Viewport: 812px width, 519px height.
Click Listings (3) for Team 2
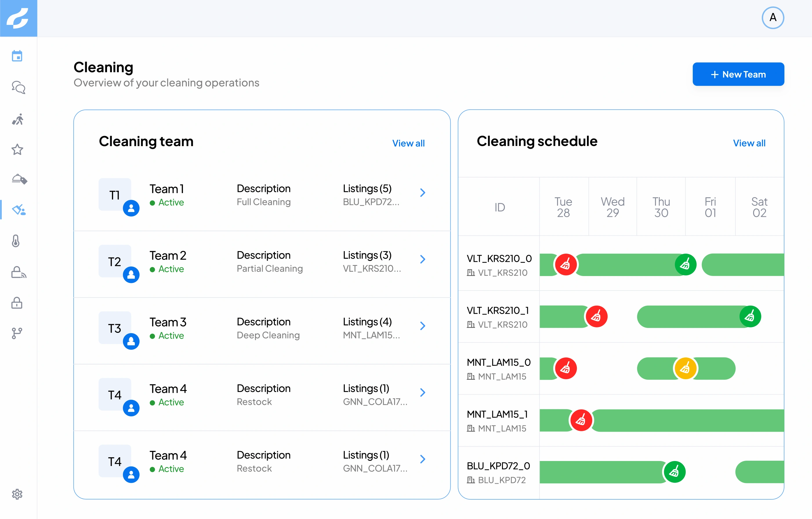pyautogui.click(x=367, y=255)
